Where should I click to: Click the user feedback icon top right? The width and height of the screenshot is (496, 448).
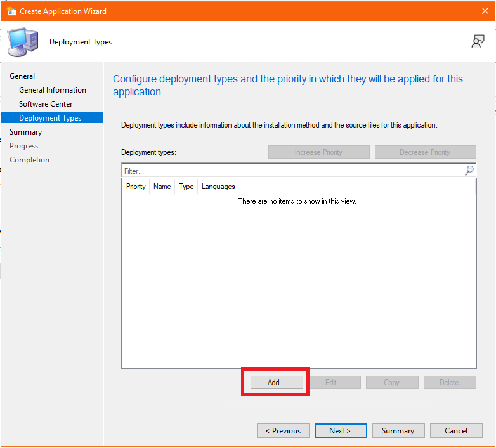(478, 41)
